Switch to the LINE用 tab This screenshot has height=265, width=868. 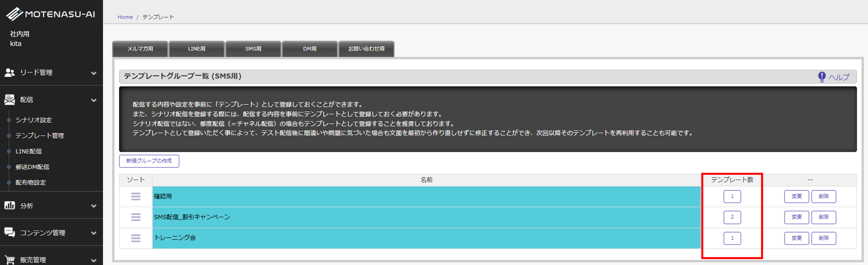(x=196, y=49)
